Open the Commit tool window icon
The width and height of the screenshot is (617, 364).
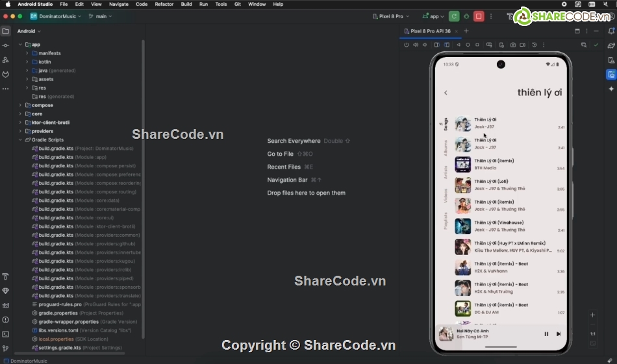point(5,45)
